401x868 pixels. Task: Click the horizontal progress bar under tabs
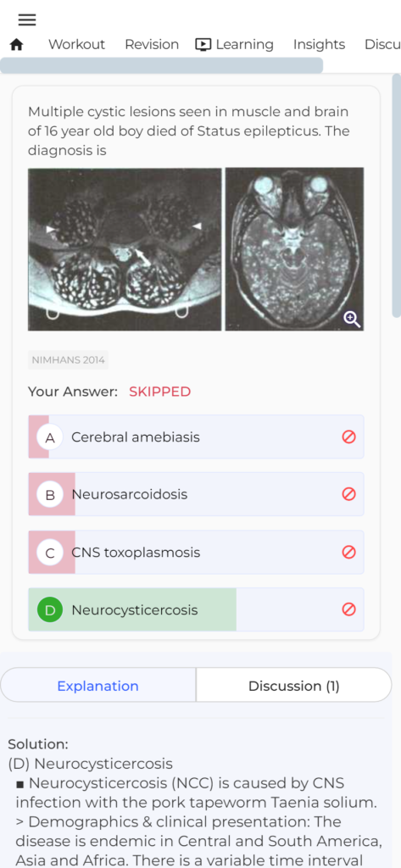[162, 65]
